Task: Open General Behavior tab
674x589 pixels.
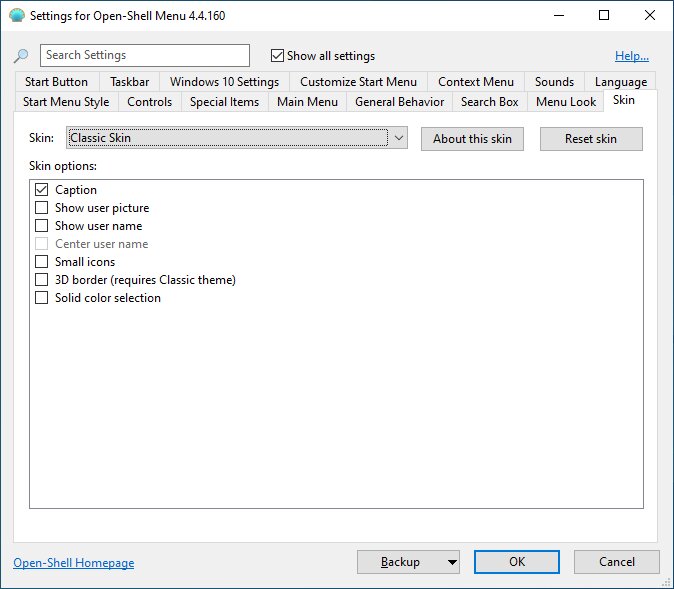Action: [399, 102]
